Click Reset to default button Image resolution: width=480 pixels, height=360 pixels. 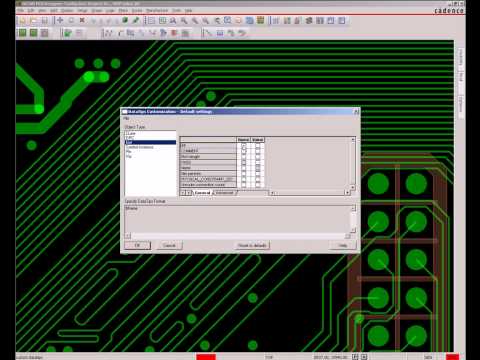pyautogui.click(x=252, y=245)
